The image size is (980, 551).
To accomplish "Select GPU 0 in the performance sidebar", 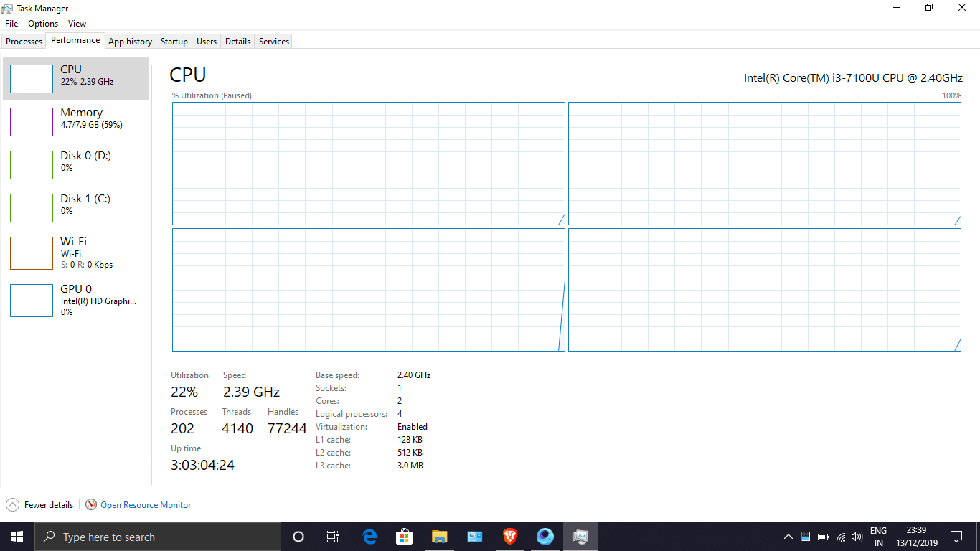I will (x=76, y=300).
